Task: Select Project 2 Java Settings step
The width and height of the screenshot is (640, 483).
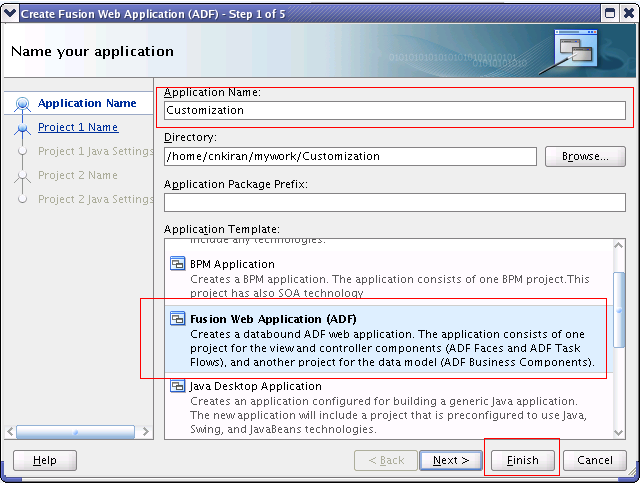Action: click(x=96, y=199)
